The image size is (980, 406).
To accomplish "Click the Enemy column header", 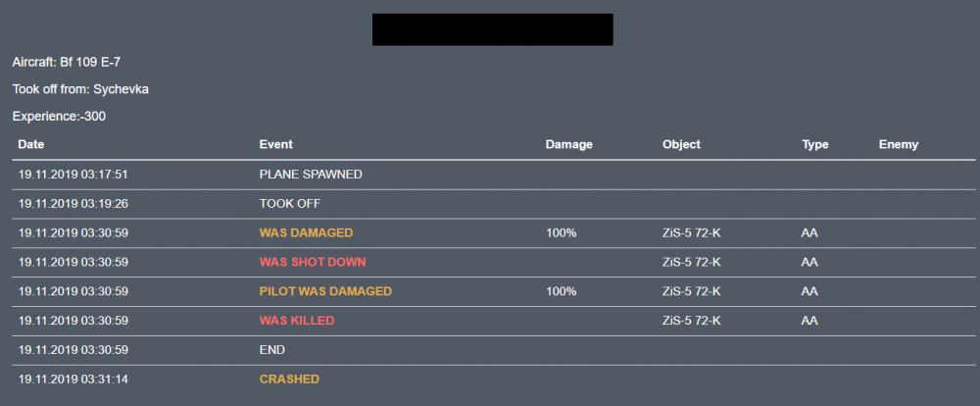I will coord(899,145).
